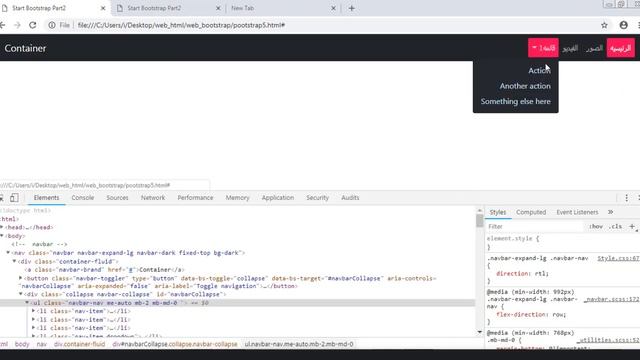Open _utilities.scss source link

[608, 340]
